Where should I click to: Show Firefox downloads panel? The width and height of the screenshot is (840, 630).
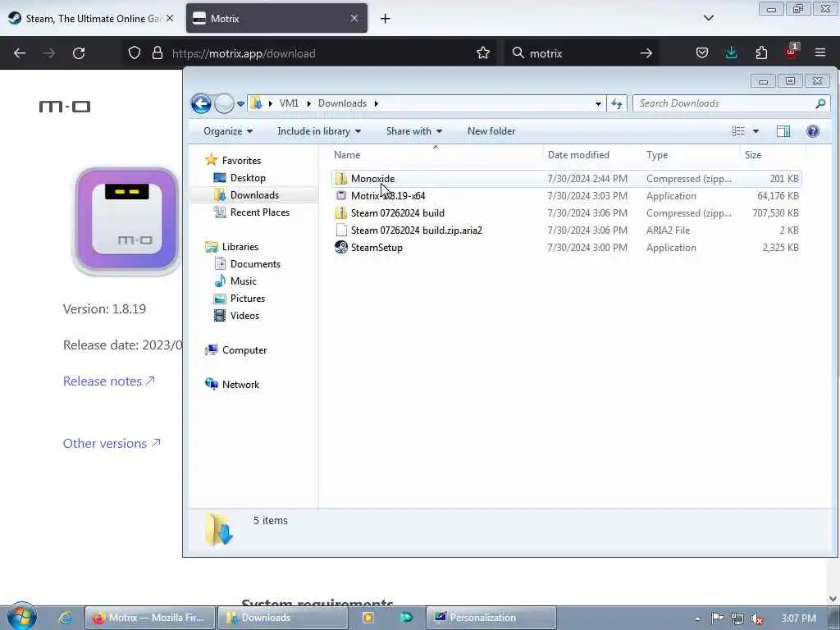click(x=731, y=53)
